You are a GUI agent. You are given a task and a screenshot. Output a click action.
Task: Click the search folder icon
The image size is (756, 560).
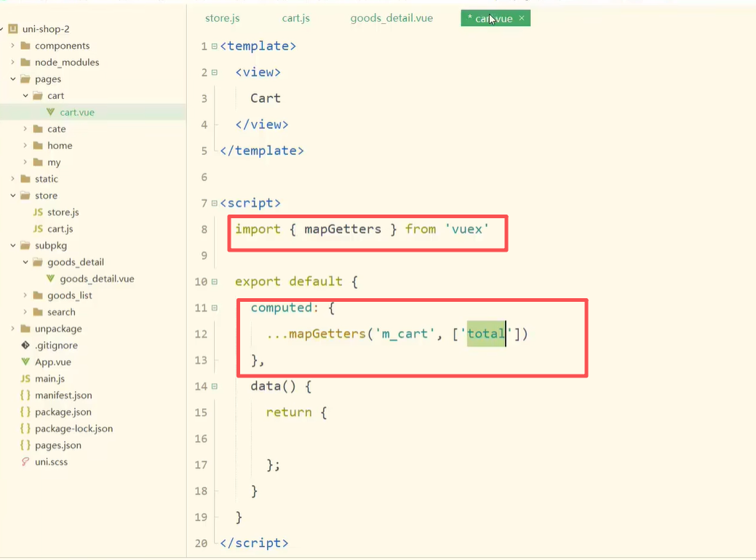click(38, 312)
